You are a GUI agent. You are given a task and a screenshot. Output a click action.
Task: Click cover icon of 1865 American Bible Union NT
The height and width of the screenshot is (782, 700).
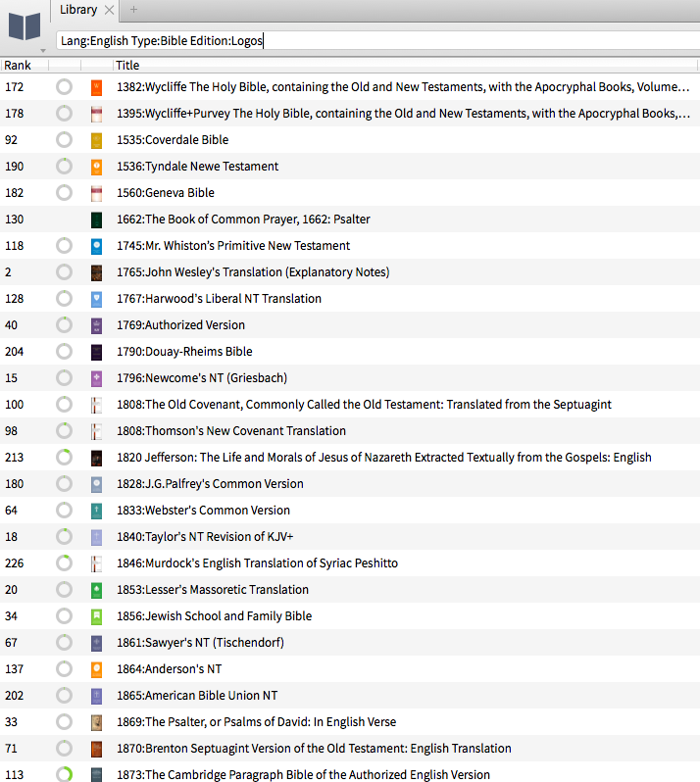tap(96, 695)
